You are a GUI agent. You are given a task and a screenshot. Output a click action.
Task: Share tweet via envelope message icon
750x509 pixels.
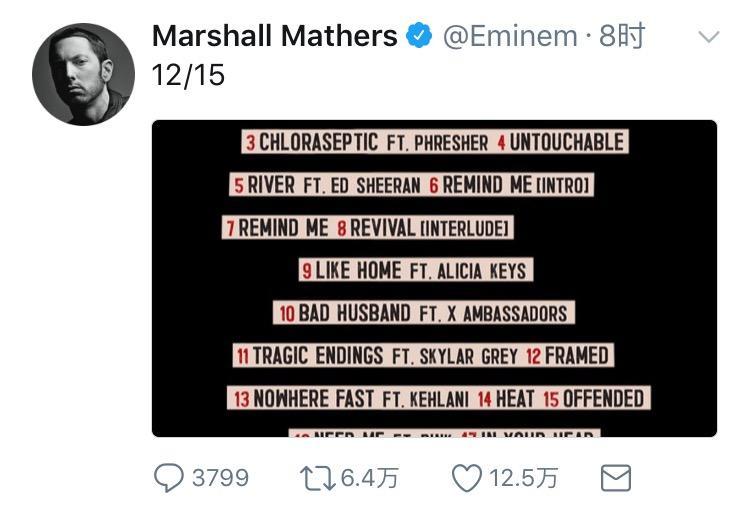pos(616,477)
